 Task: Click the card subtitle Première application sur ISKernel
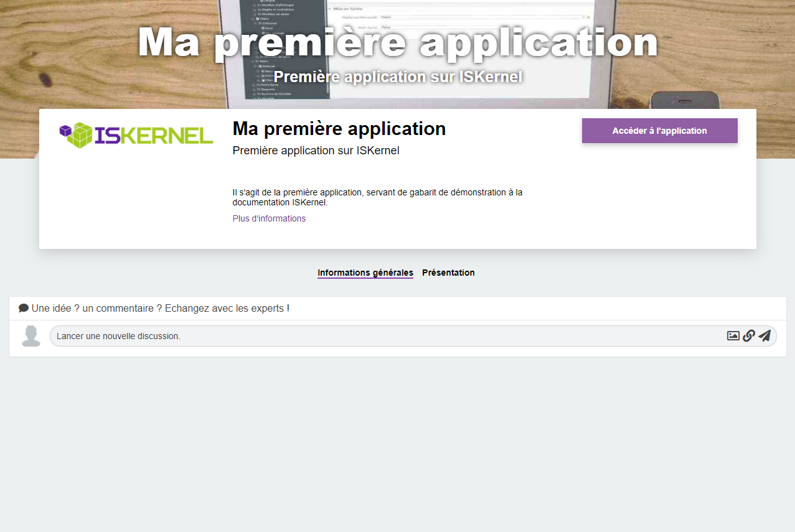pos(316,151)
